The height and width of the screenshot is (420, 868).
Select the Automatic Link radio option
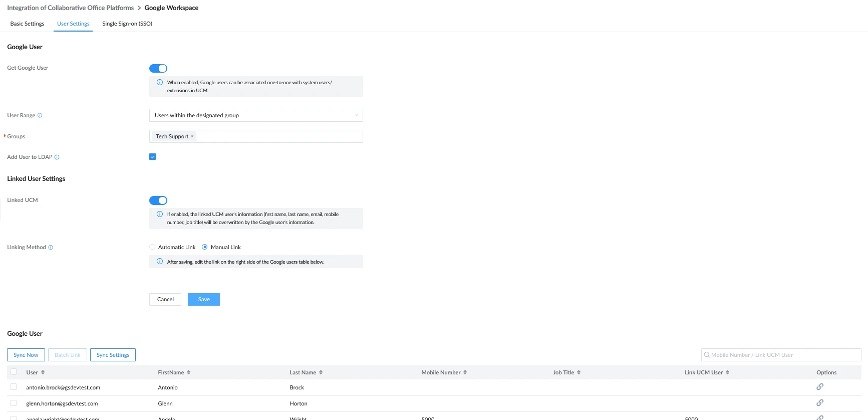(152, 247)
